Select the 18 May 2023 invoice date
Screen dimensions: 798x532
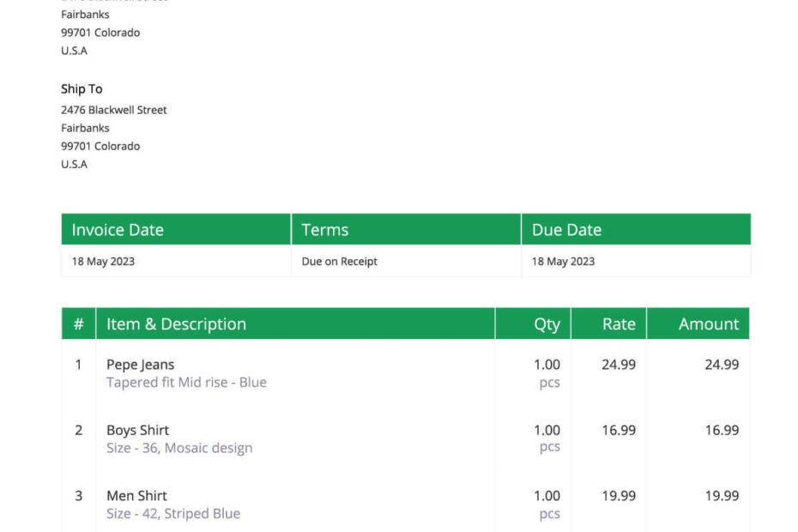(x=101, y=261)
